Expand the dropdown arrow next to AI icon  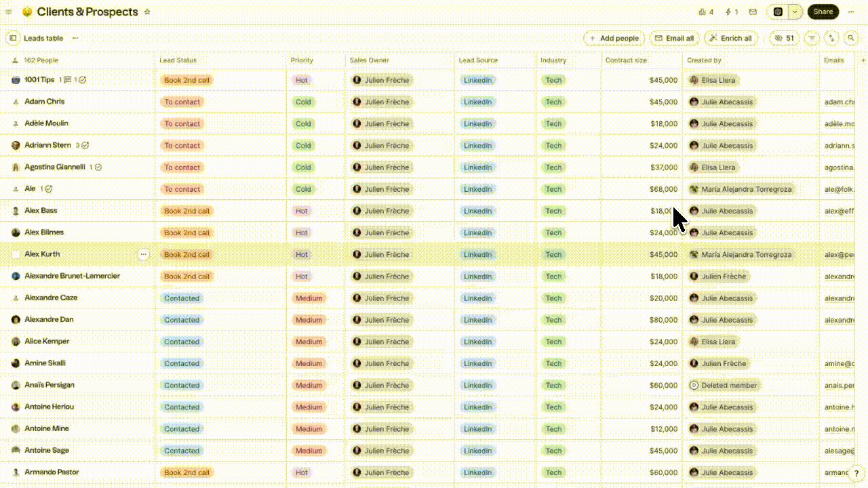click(795, 12)
